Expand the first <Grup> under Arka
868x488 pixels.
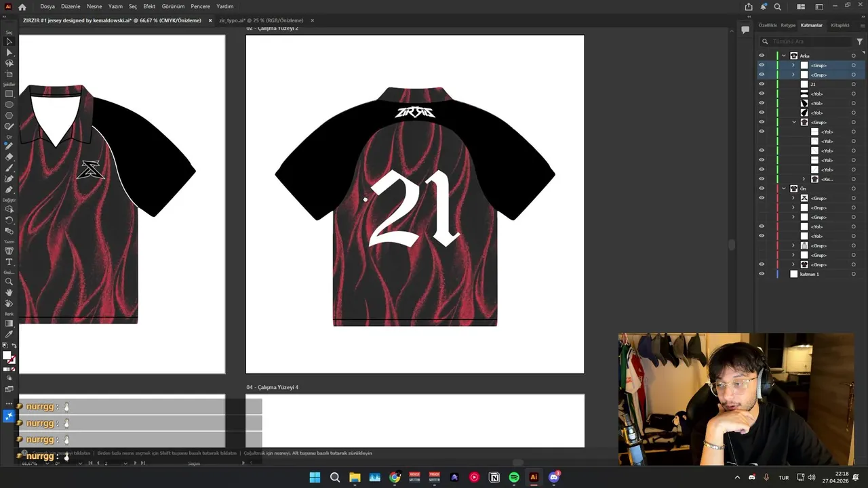coord(793,65)
